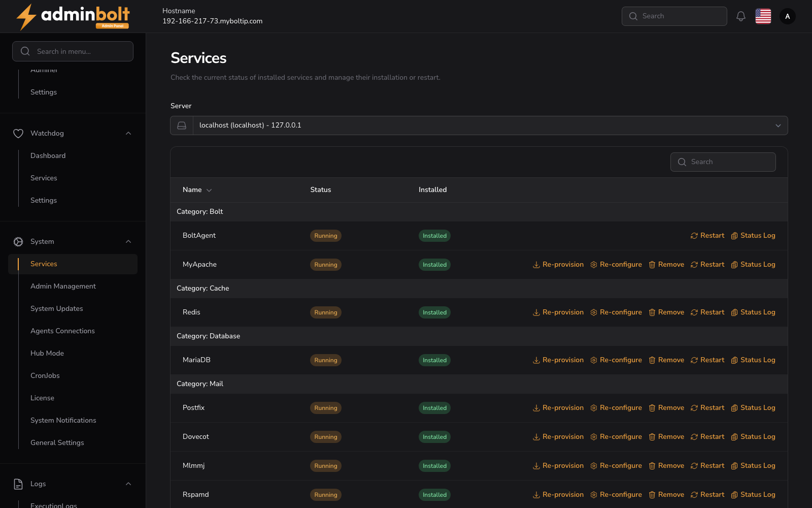Open CronJobs page
Image resolution: width=812 pixels, height=508 pixels.
coord(45,376)
